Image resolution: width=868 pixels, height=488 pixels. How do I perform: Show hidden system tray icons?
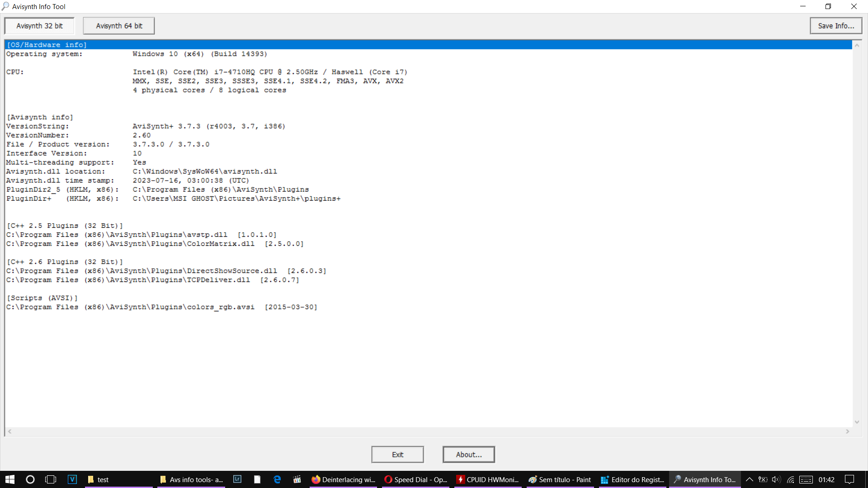[x=749, y=479]
